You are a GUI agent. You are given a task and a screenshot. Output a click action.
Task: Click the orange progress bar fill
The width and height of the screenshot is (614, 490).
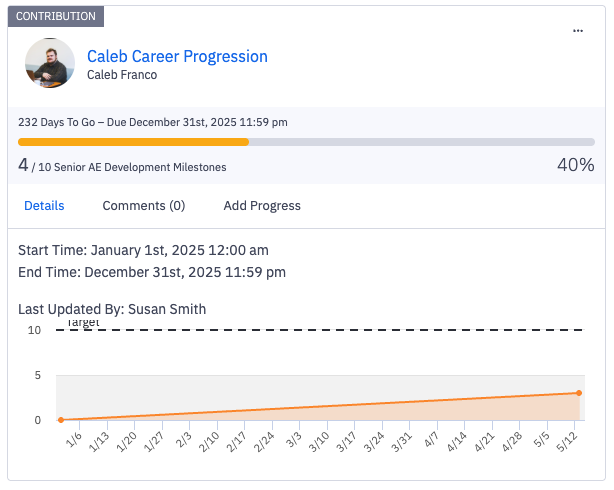click(x=133, y=142)
